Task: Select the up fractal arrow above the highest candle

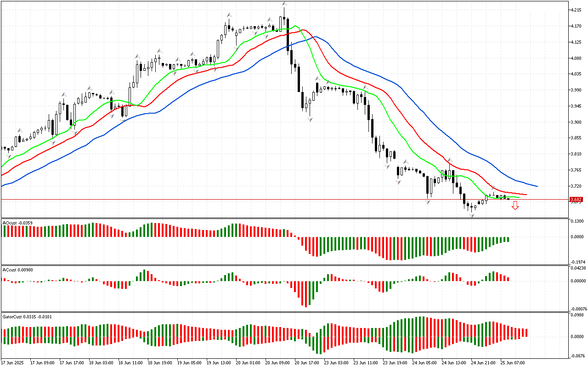Action: point(284,4)
